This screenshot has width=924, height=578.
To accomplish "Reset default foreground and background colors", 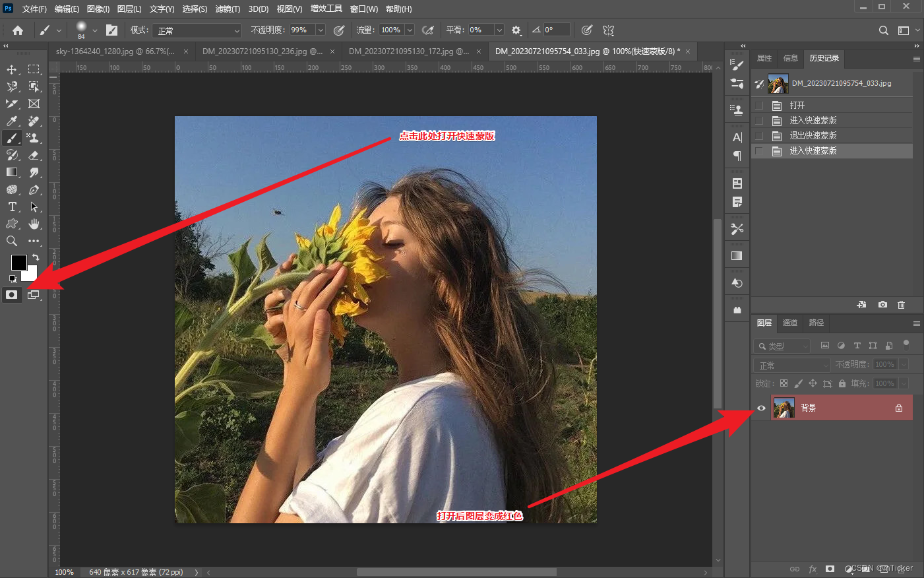I will tap(13, 279).
